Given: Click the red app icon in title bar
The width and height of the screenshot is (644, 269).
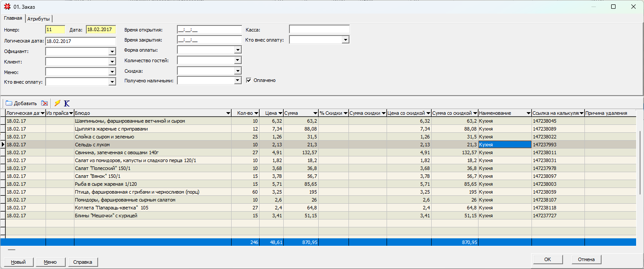Looking at the screenshot, I should [x=7, y=7].
